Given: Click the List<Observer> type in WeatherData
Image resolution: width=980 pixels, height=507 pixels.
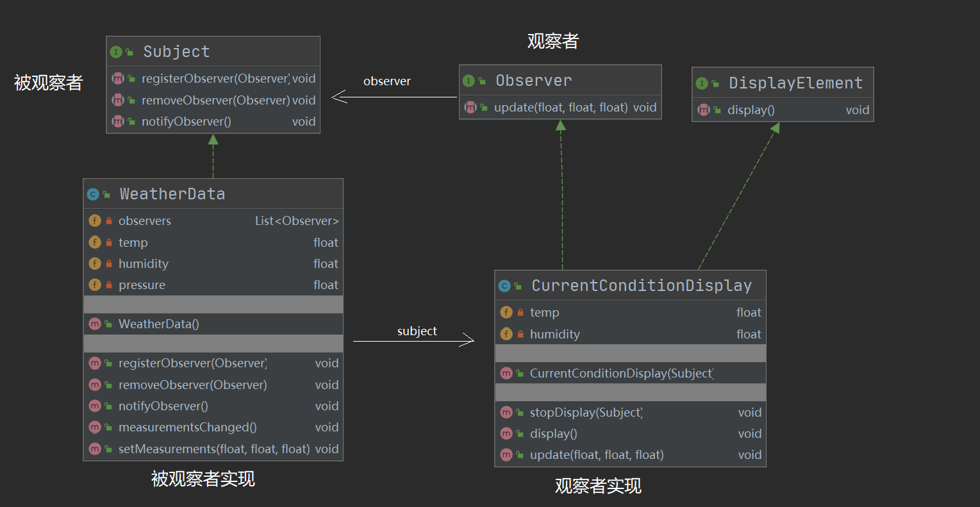Looking at the screenshot, I should 297,221.
